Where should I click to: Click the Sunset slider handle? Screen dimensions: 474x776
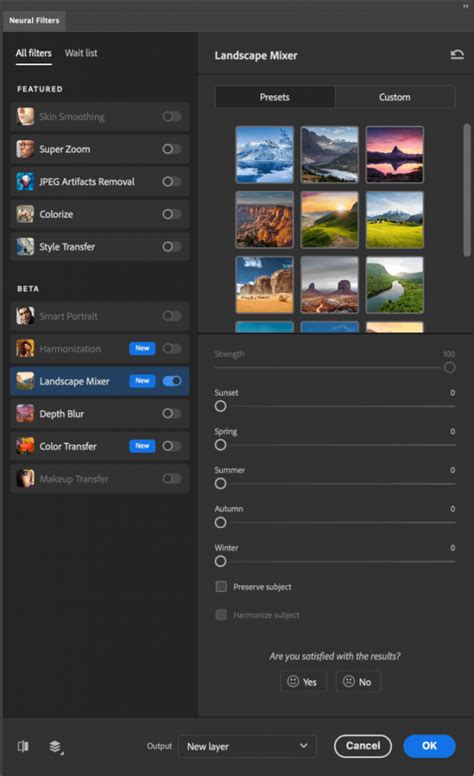221,406
